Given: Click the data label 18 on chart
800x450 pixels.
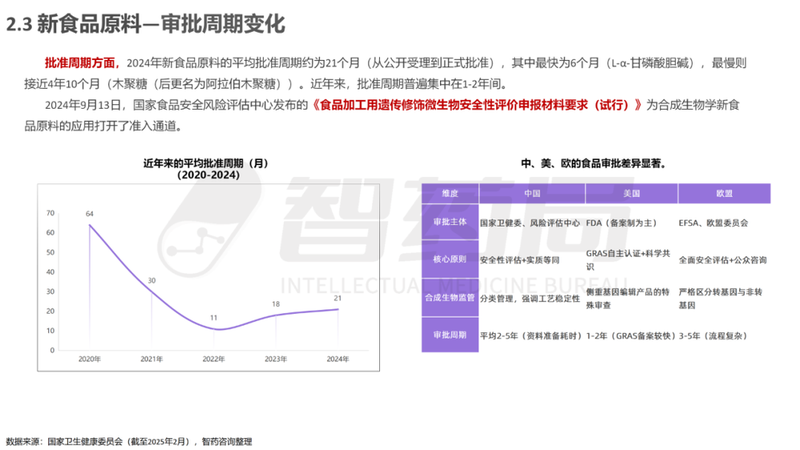Looking at the screenshot, I should (x=276, y=304).
